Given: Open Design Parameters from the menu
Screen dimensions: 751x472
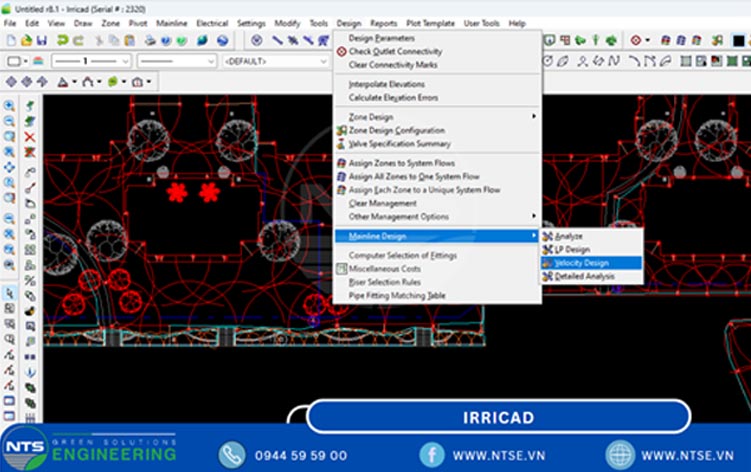Looking at the screenshot, I should [x=381, y=38].
